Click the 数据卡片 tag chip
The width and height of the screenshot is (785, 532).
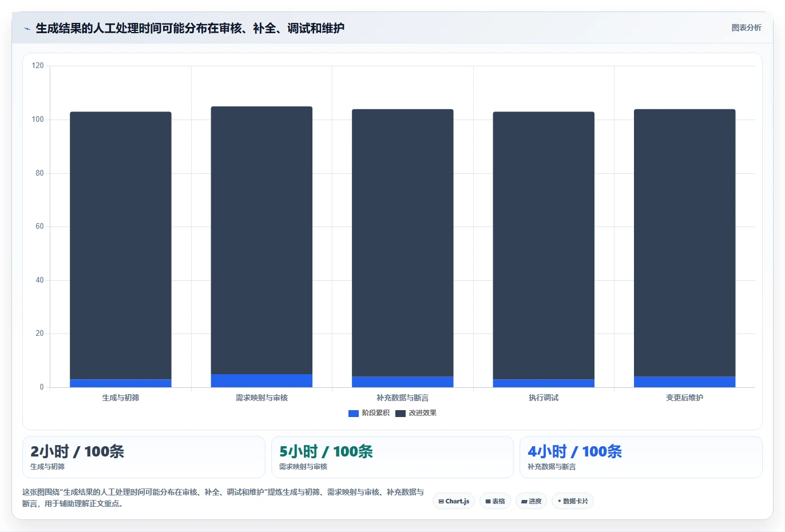click(573, 501)
